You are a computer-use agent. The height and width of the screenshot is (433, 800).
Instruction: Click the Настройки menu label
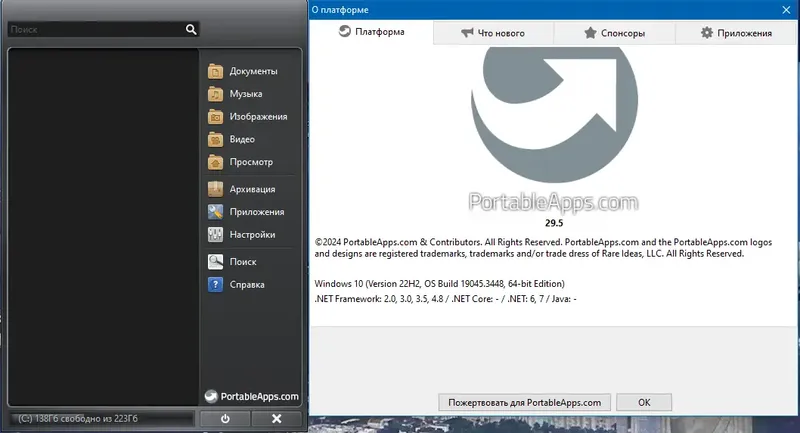click(x=252, y=235)
